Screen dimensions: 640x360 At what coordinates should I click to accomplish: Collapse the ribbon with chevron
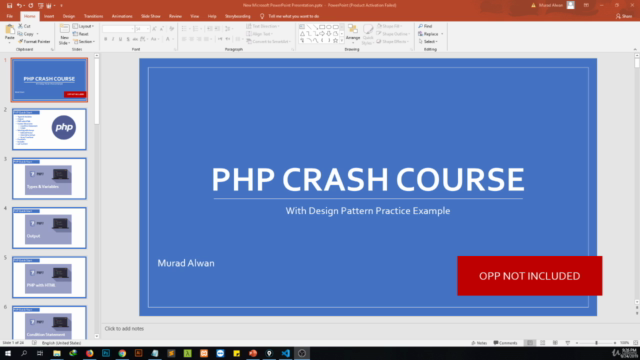click(635, 49)
